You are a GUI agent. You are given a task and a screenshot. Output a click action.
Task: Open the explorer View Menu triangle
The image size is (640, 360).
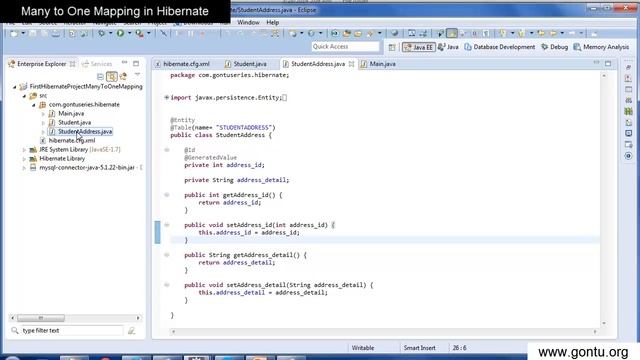(x=137, y=75)
